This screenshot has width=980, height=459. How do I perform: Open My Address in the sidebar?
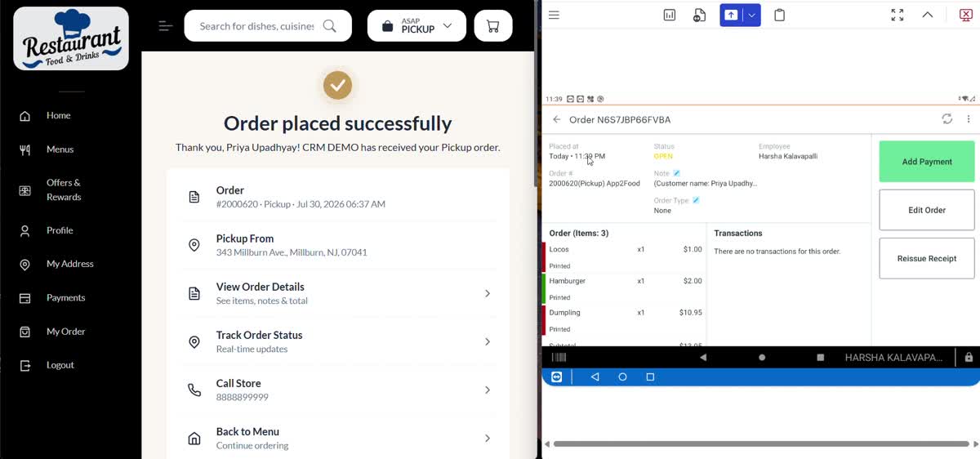tap(69, 264)
